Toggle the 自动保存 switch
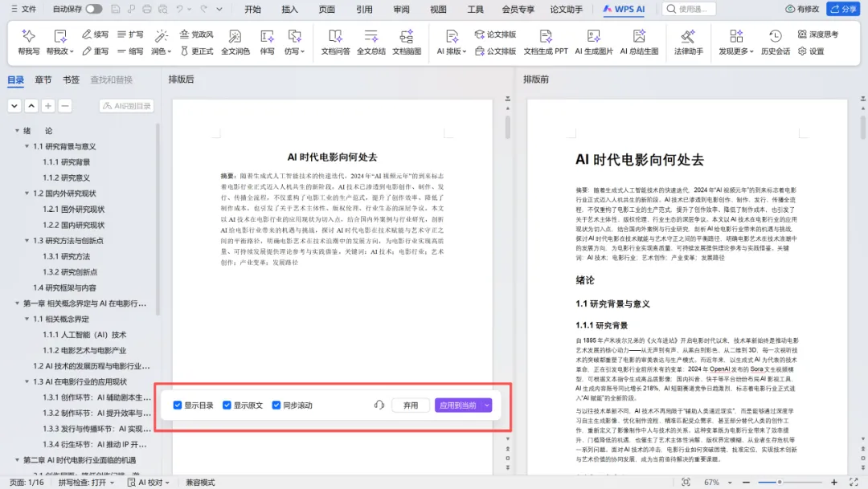868x489 pixels. click(x=94, y=9)
